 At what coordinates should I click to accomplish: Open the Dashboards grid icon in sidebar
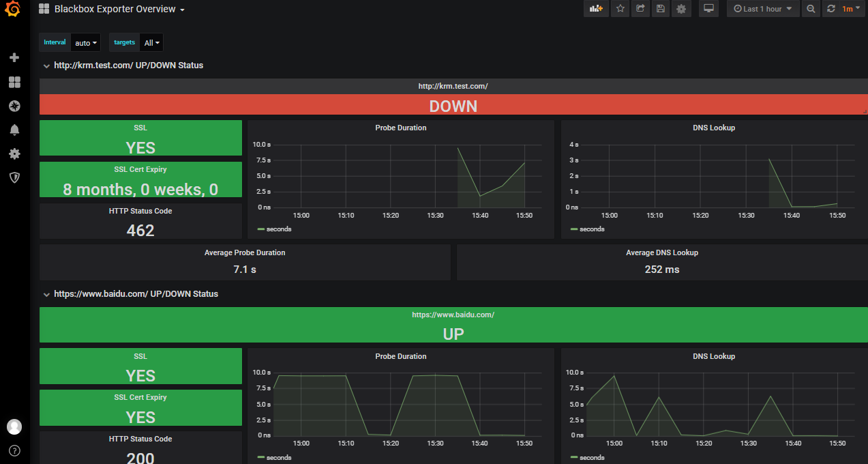[x=14, y=82]
